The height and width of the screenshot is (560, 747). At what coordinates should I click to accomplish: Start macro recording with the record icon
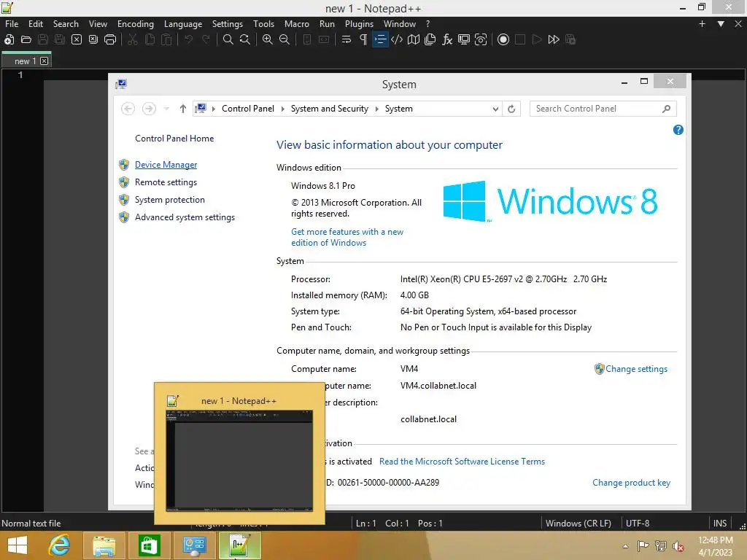pos(503,39)
